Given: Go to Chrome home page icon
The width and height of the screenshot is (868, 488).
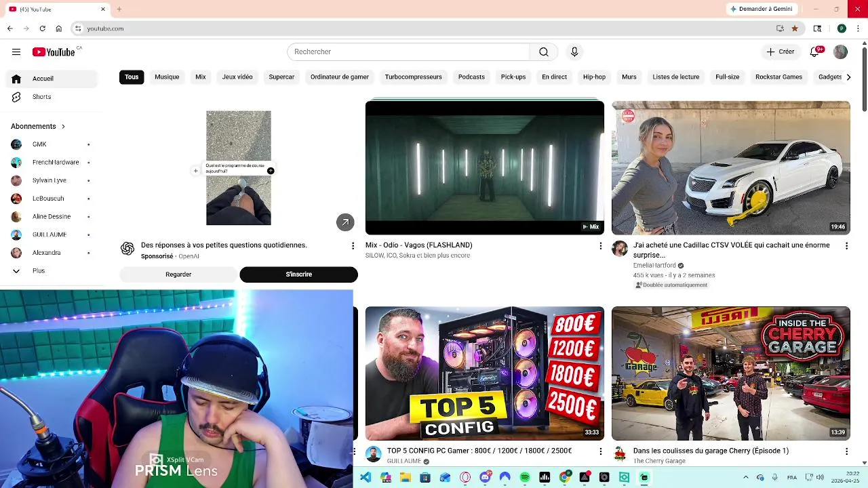Looking at the screenshot, I should 59,28.
